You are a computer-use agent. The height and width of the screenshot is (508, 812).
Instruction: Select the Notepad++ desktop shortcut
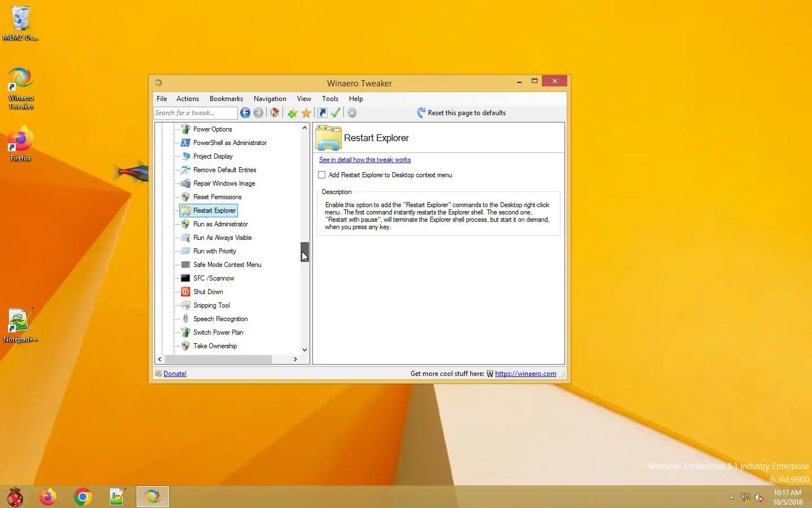[x=20, y=326]
